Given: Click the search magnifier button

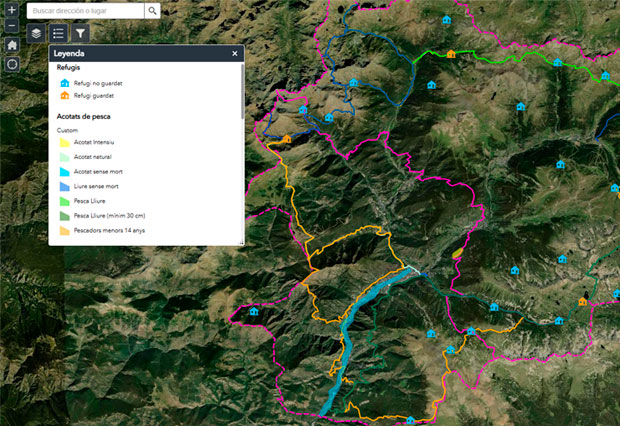Looking at the screenshot, I should (152, 10).
